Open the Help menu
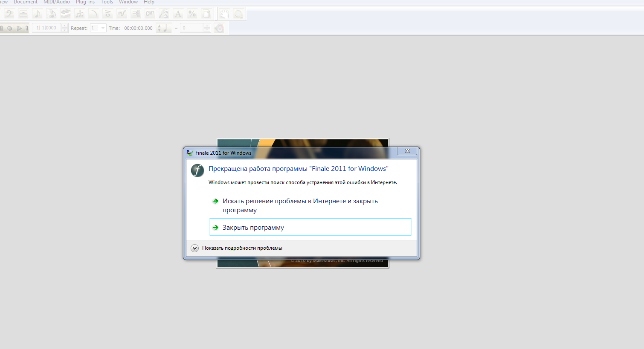This screenshot has width=644, height=349. click(149, 2)
